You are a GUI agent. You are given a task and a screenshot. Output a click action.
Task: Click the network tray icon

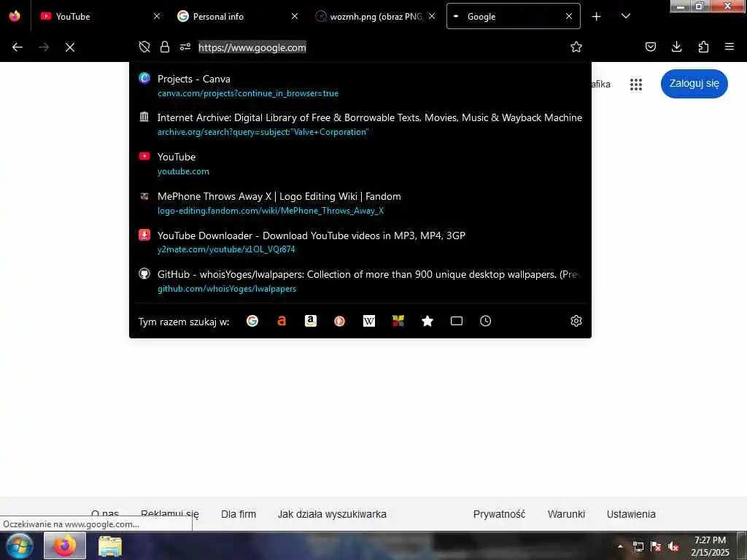pyautogui.click(x=638, y=546)
